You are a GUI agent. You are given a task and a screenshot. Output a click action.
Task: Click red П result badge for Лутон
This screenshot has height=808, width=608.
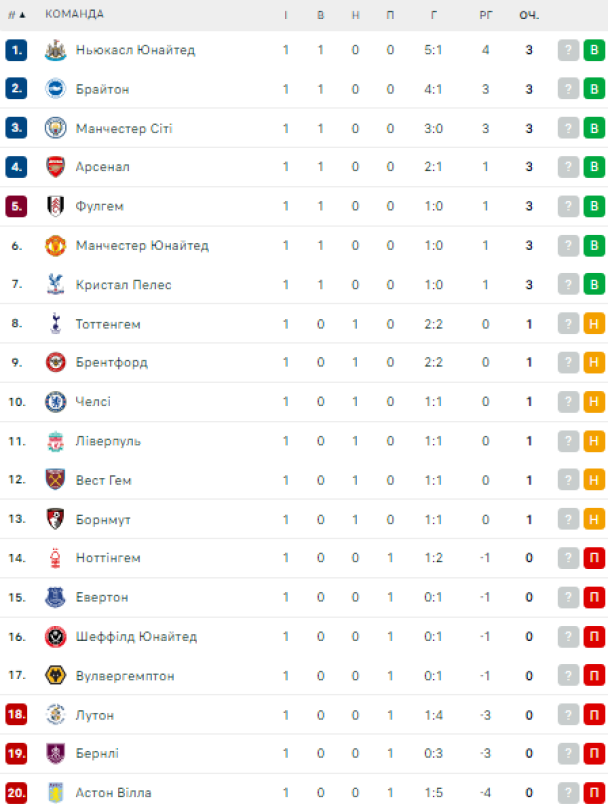[x=594, y=715]
